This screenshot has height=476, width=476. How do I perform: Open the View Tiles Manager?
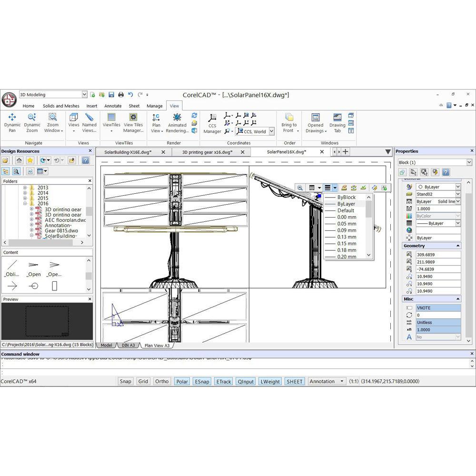click(x=133, y=122)
